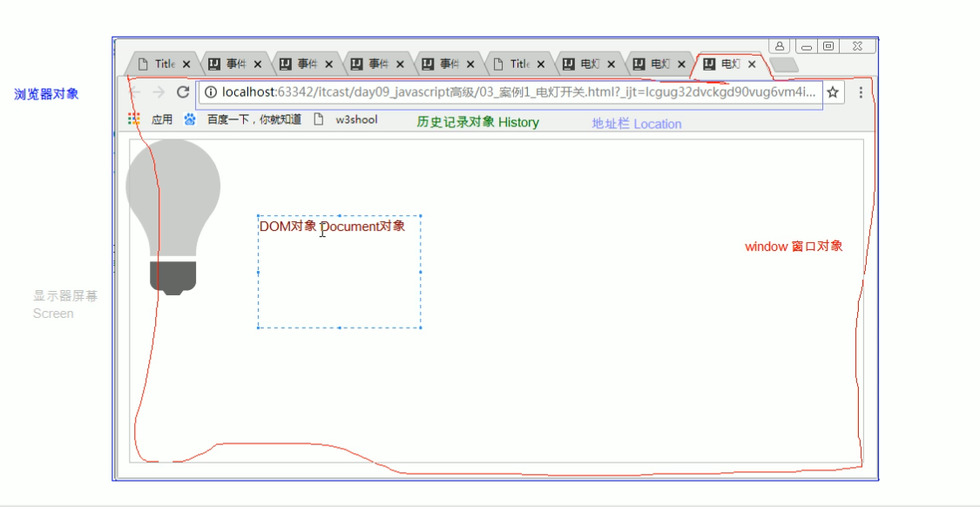980x507 pixels.
Task: Open Chrome's three-dot menu
Action: [x=861, y=92]
